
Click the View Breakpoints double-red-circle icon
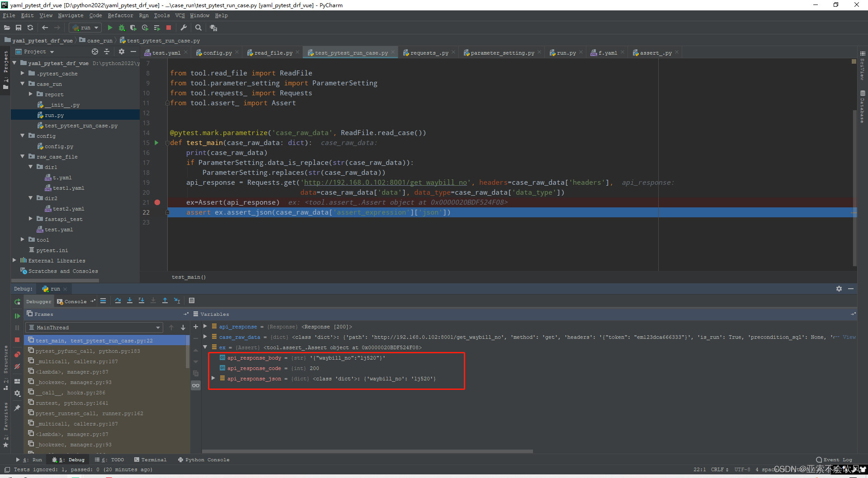point(17,355)
